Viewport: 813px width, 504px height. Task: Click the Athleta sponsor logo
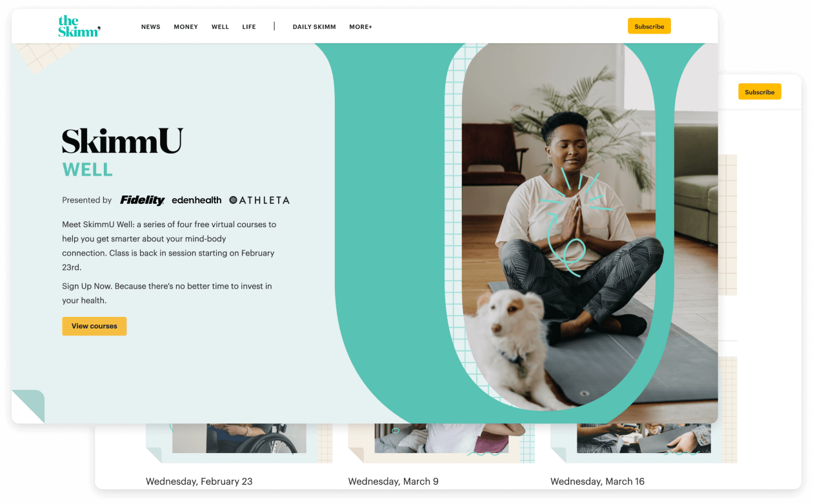coord(259,200)
